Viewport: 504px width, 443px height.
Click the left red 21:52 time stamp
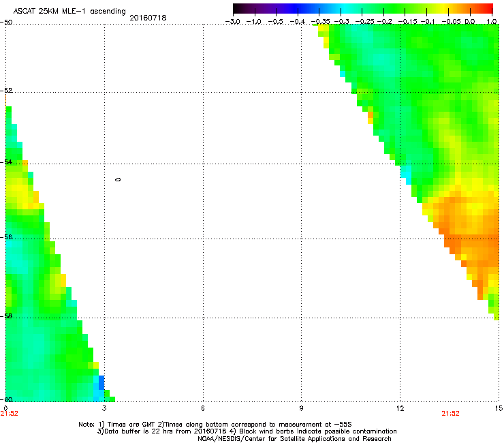tap(9, 414)
